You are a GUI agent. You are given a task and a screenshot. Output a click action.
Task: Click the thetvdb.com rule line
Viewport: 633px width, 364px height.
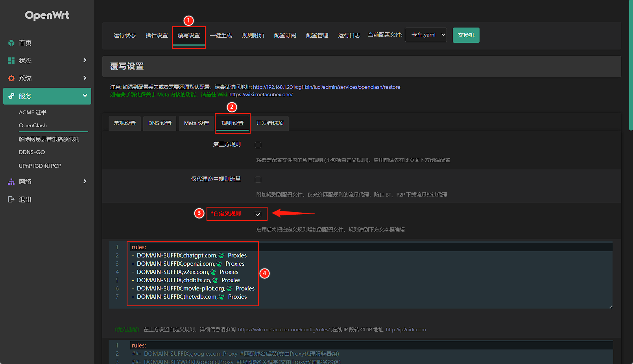pyautogui.click(x=189, y=297)
